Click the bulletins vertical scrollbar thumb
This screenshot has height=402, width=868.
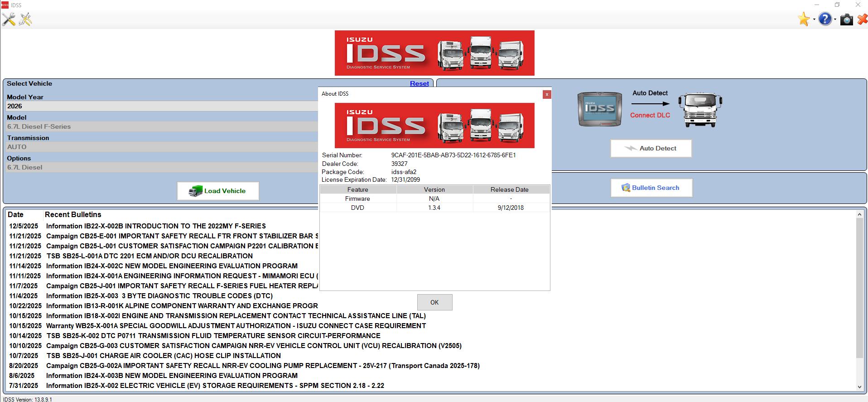click(x=859, y=288)
